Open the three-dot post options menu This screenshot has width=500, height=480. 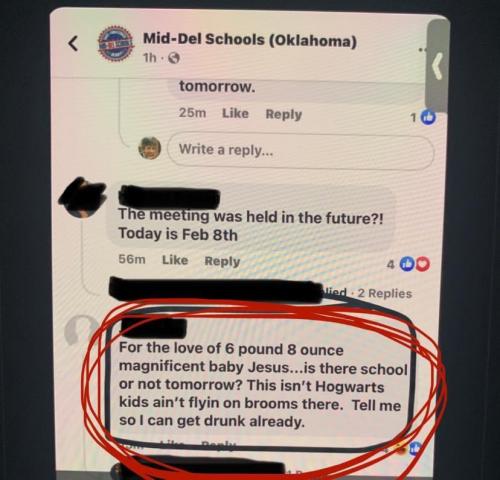pyautogui.click(x=422, y=49)
